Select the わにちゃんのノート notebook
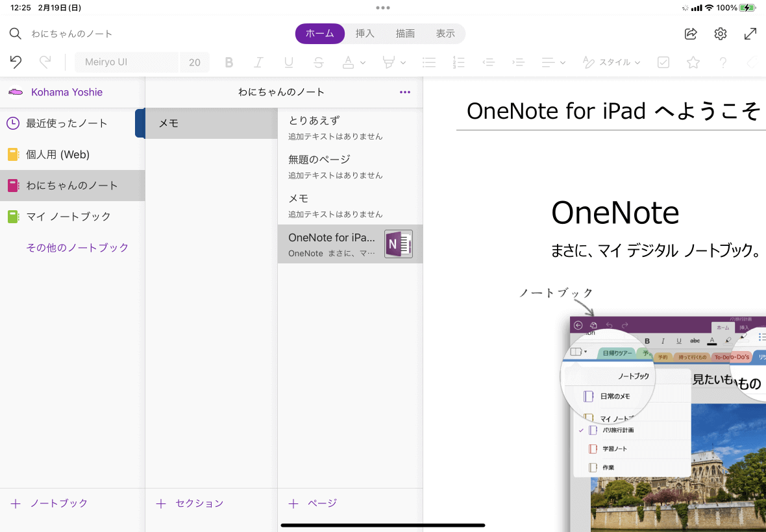766x532 pixels. (x=72, y=186)
